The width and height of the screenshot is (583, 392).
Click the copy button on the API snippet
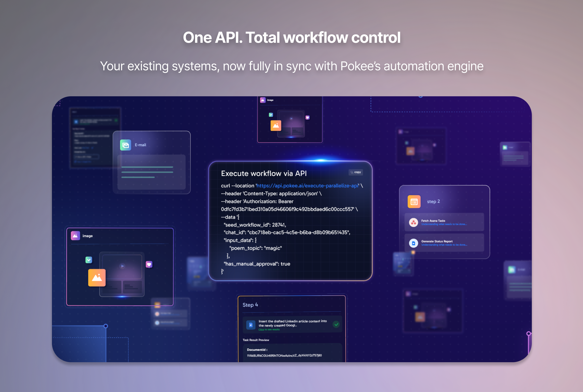pyautogui.click(x=355, y=172)
